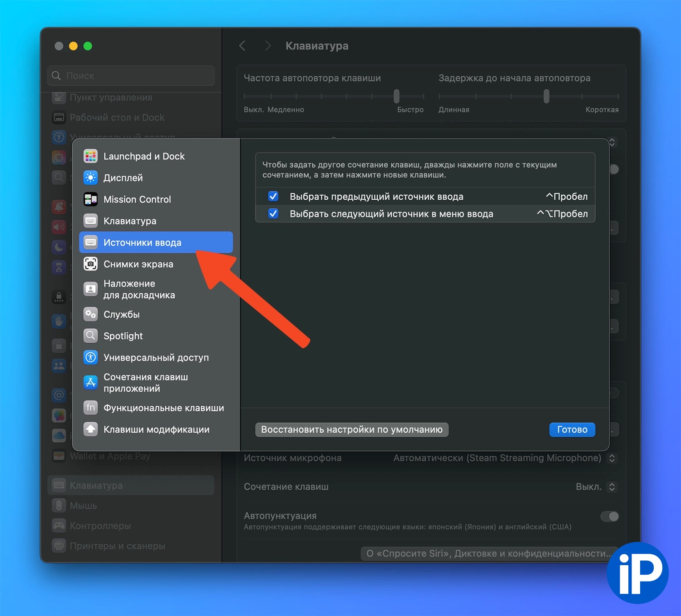This screenshot has width=681, height=616.
Task: Click Восстановить настройки по умолчанию button
Action: 352,429
